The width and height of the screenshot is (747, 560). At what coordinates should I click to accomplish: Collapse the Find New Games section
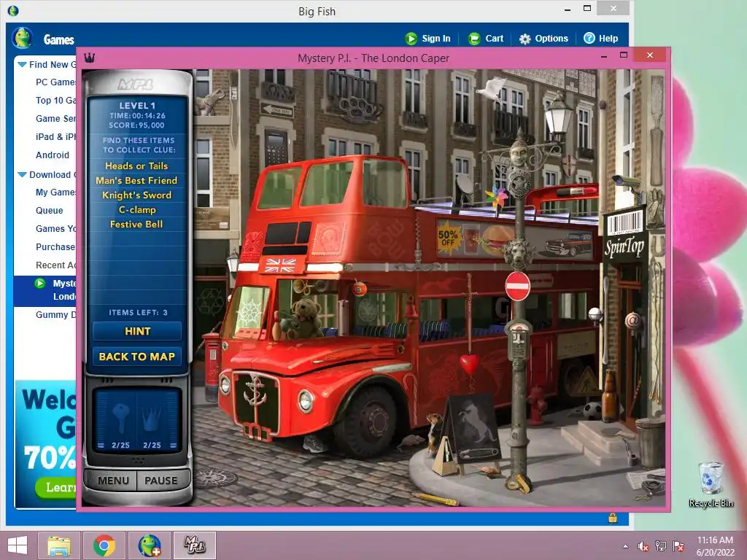(x=22, y=64)
